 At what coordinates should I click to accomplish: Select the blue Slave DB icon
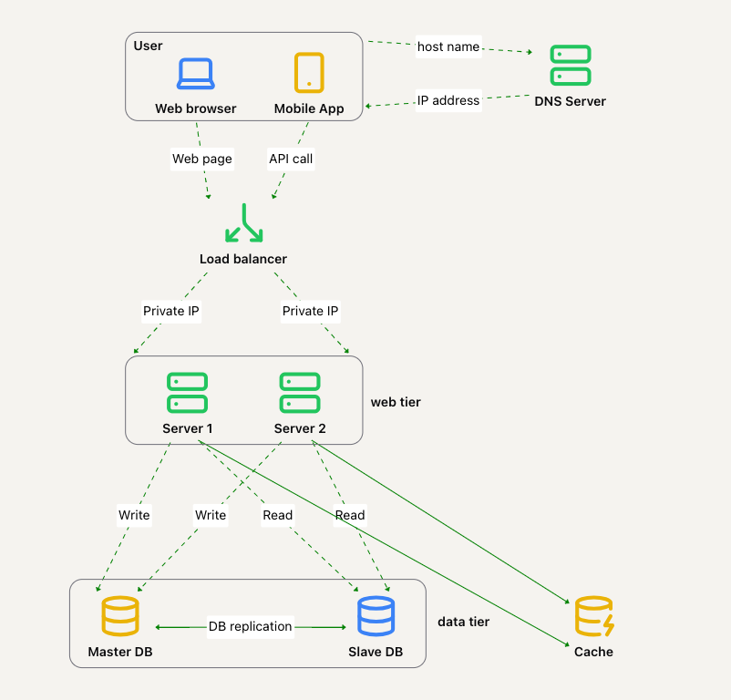(376, 617)
